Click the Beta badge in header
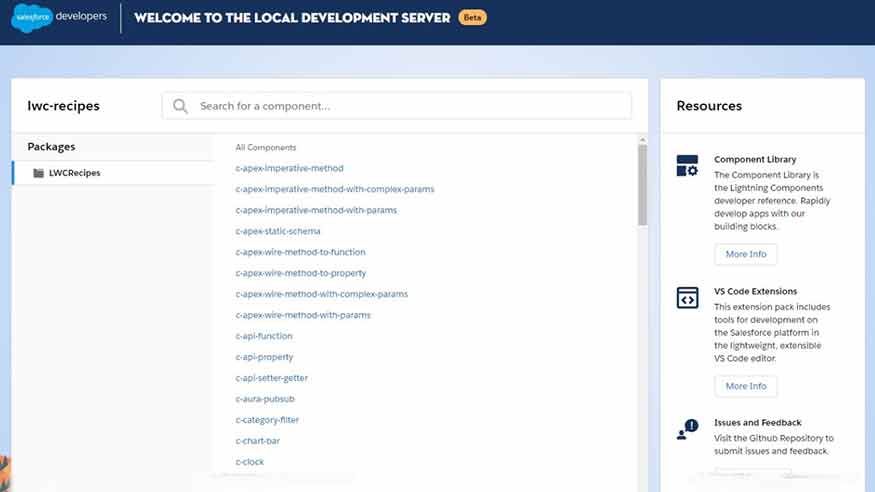 (x=472, y=17)
